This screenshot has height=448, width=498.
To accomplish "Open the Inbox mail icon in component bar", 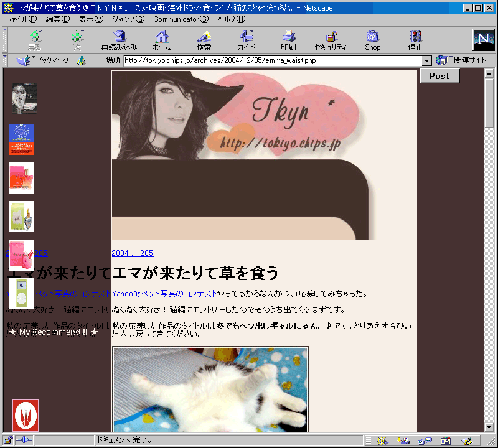I will [x=403, y=441].
